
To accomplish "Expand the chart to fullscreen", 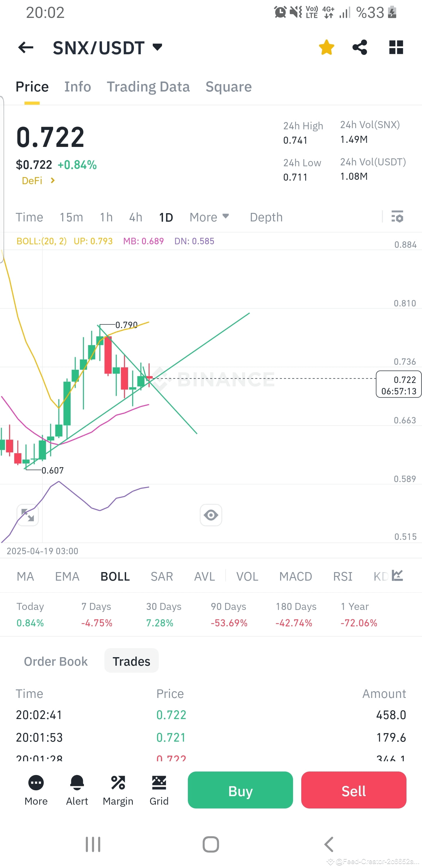I will click(x=28, y=515).
